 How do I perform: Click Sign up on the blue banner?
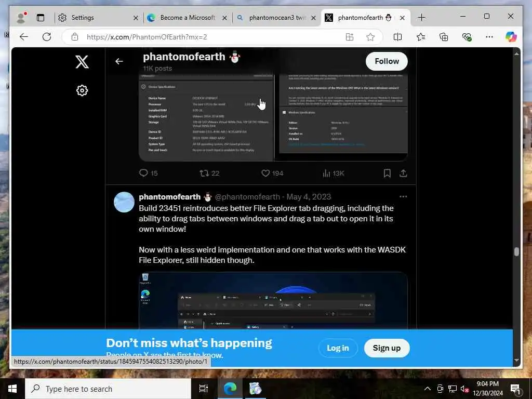[x=387, y=348]
